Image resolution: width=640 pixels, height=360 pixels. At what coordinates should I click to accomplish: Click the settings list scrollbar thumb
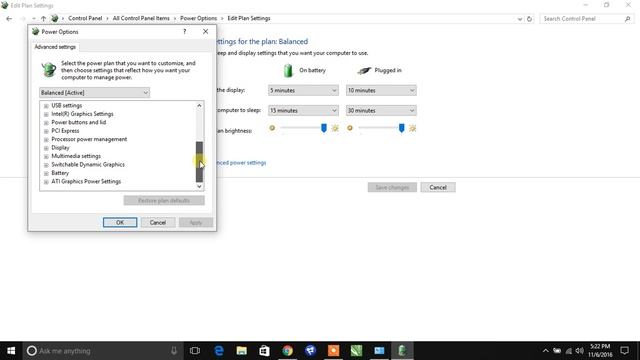coord(199,162)
